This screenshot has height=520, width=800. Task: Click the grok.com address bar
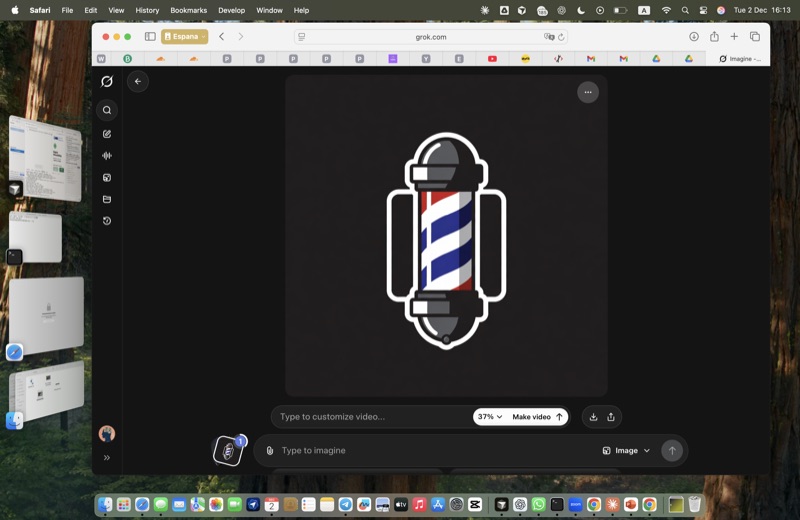coord(431,37)
